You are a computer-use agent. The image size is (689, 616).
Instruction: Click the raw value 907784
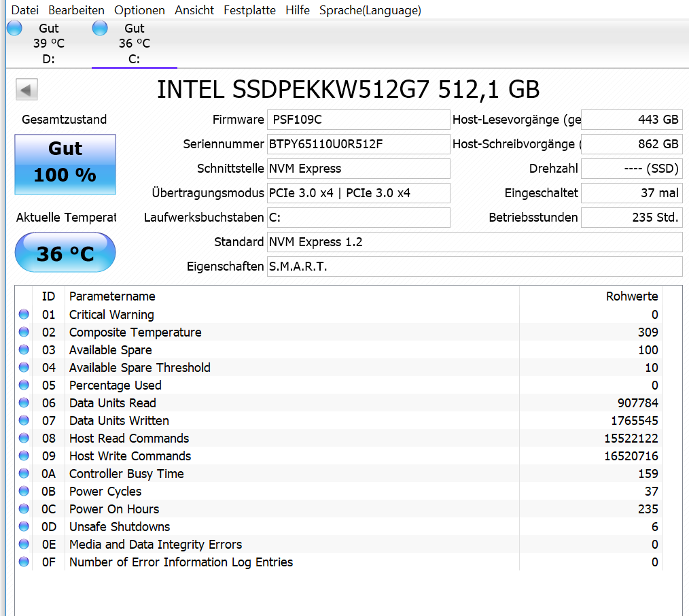pyautogui.click(x=637, y=403)
